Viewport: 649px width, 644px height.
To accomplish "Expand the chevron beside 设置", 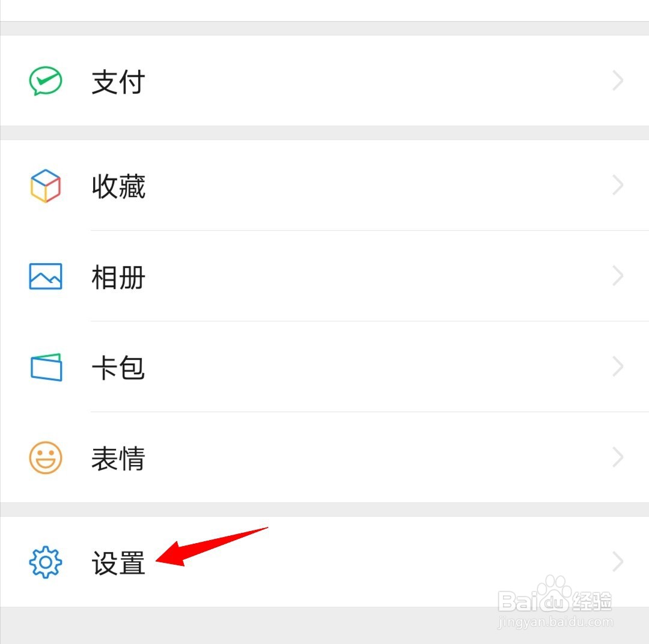I will 618,562.
